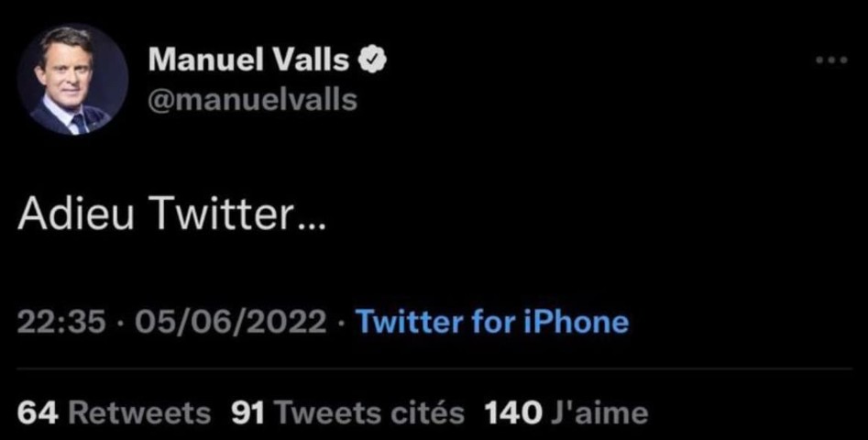Click the 05/06/2022 date
Viewport: 868px width, 440px height.
[230, 322]
